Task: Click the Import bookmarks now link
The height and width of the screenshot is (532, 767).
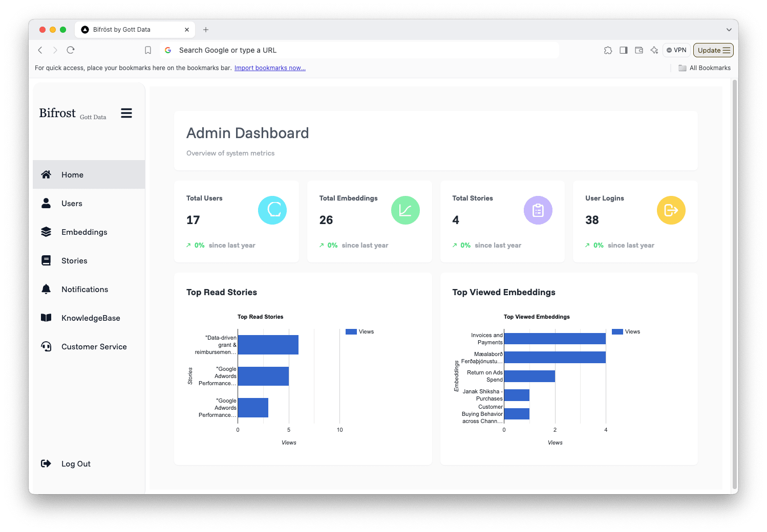Action: pyautogui.click(x=270, y=68)
